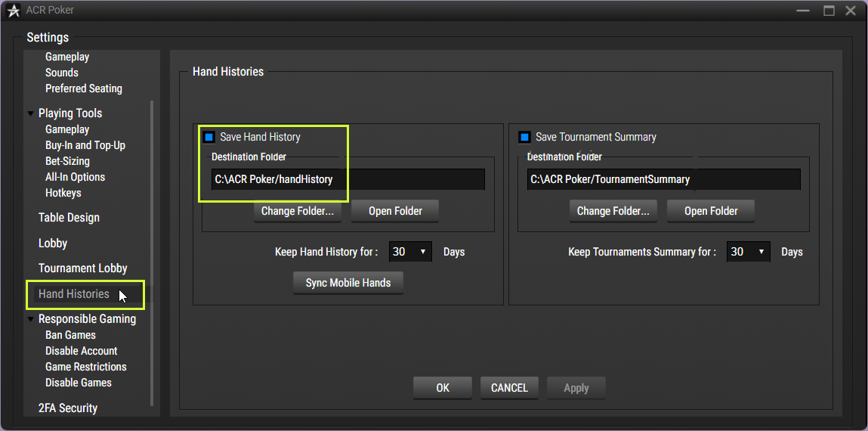Click the settings sidebar scrollbar
This screenshot has width=868, height=431.
point(153,253)
